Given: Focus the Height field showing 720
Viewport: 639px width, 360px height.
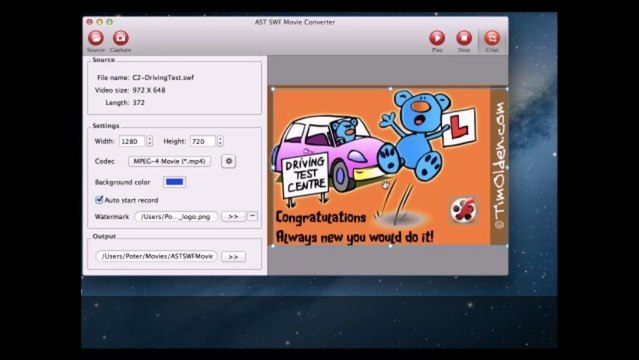Looking at the screenshot, I should 203,141.
